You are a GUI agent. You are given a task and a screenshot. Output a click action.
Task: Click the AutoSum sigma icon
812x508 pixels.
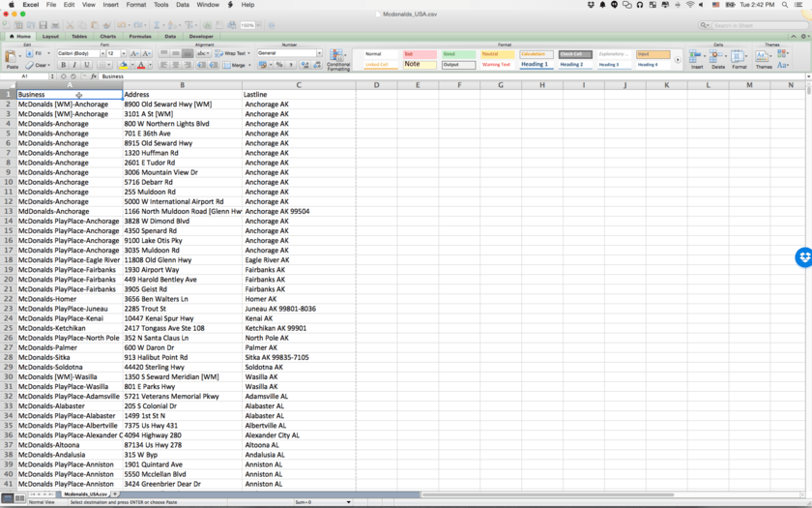pos(157,25)
